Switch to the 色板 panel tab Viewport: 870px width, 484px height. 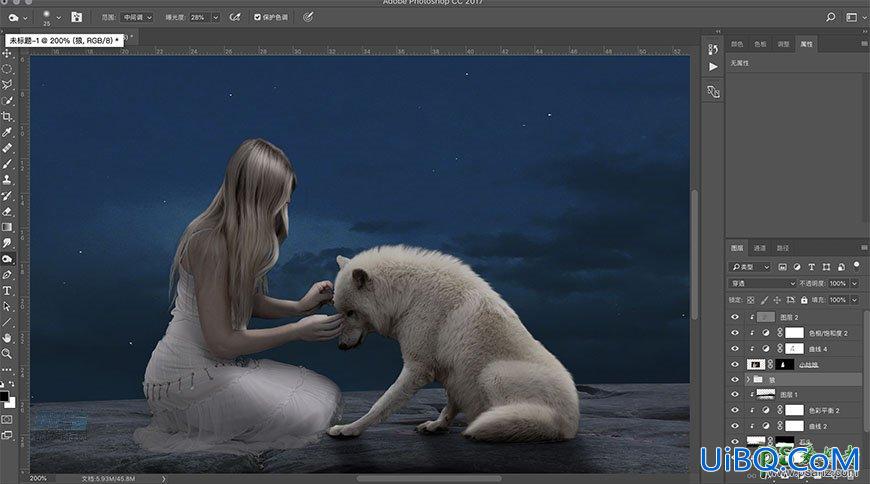click(x=760, y=44)
